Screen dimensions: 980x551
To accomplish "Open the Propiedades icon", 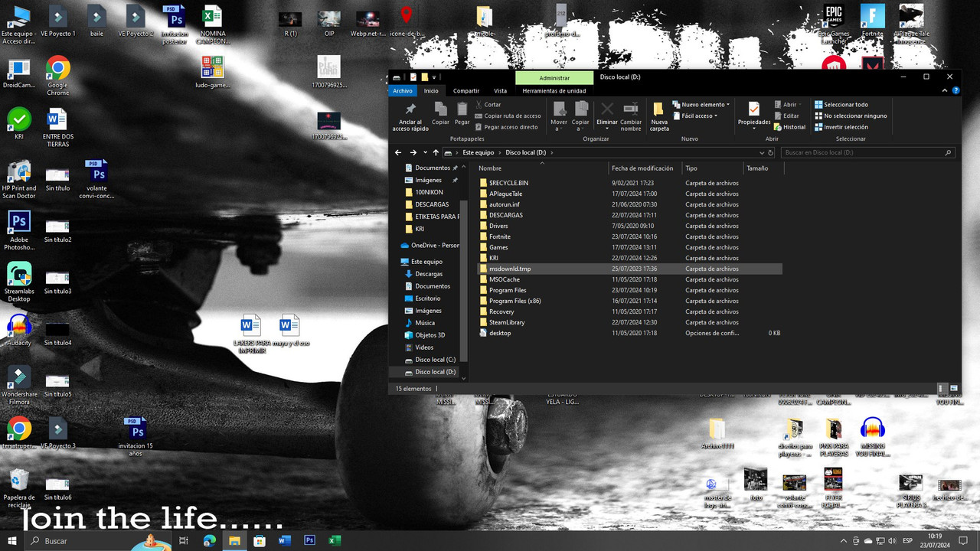I will coord(754,113).
